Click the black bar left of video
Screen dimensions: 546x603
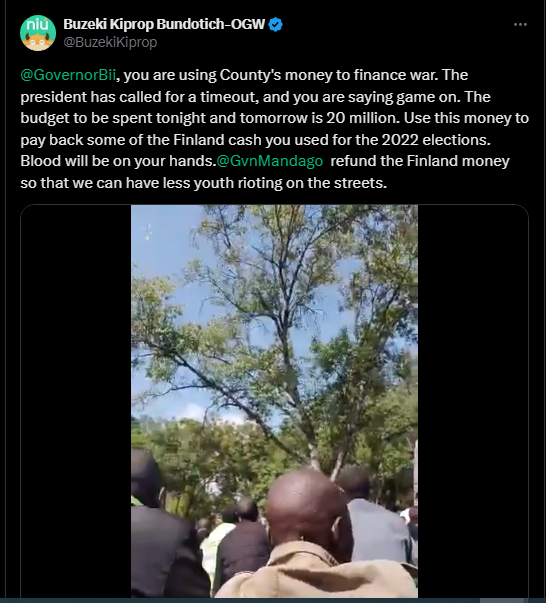pos(76,401)
